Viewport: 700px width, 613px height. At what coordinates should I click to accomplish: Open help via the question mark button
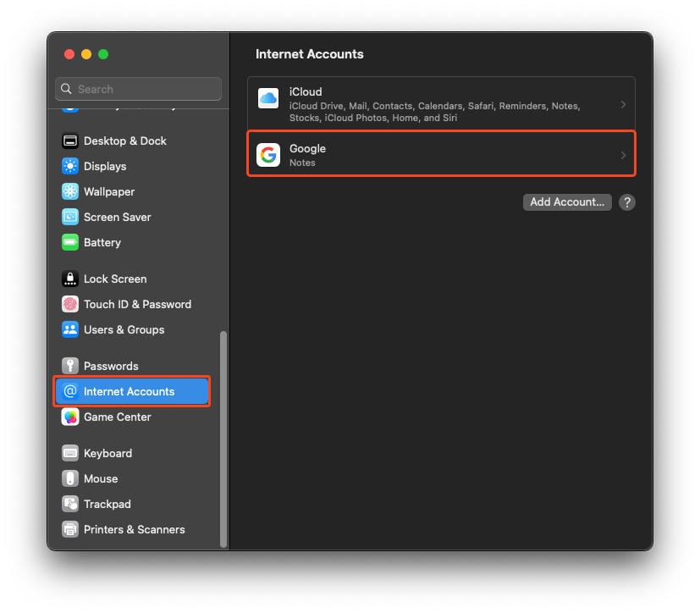(626, 202)
